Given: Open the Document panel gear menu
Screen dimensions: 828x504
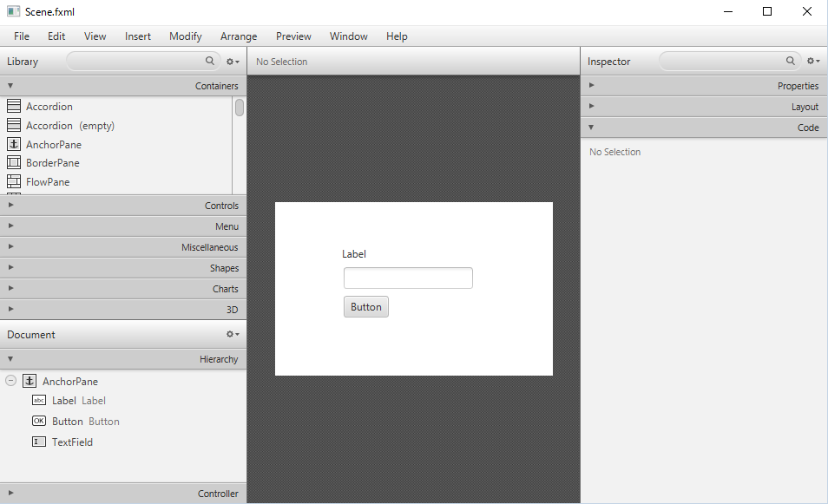Looking at the screenshot, I should pyautogui.click(x=232, y=334).
